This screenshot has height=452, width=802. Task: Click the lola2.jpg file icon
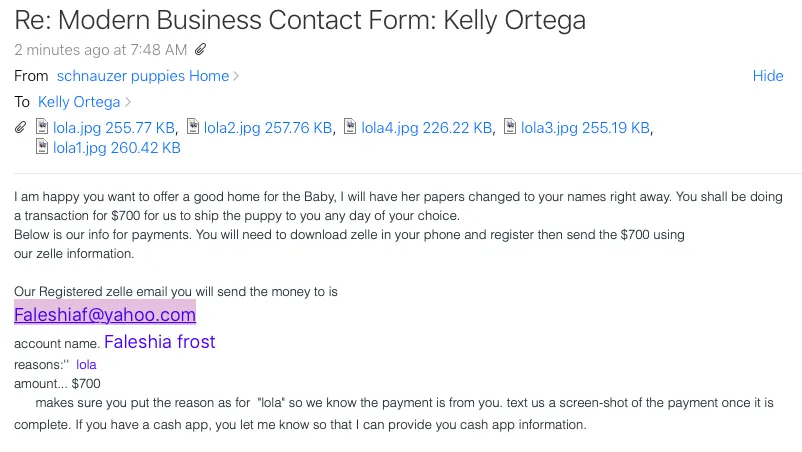click(193, 126)
